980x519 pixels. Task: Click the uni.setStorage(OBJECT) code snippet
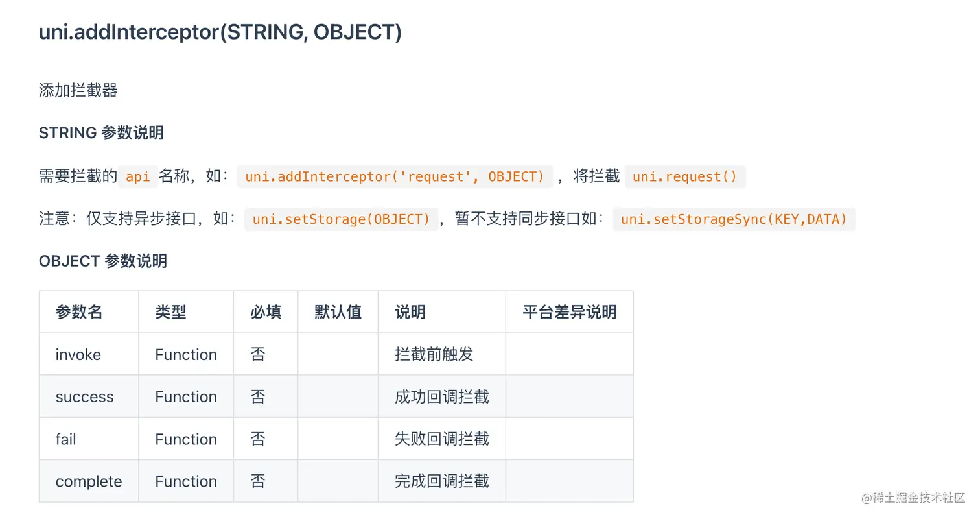(342, 219)
